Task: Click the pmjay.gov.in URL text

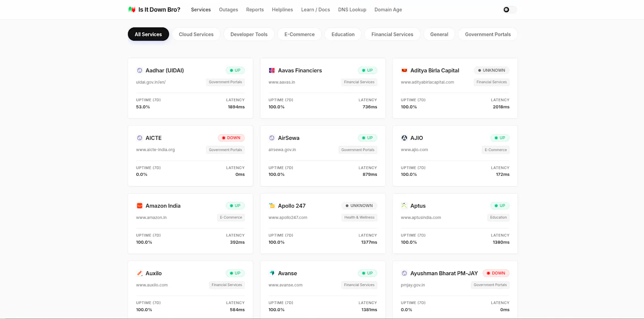Action: 413,285
